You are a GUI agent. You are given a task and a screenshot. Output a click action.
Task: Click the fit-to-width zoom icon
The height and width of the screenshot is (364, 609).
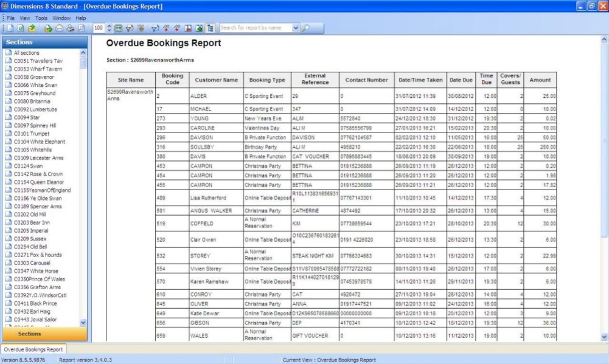(x=119, y=28)
